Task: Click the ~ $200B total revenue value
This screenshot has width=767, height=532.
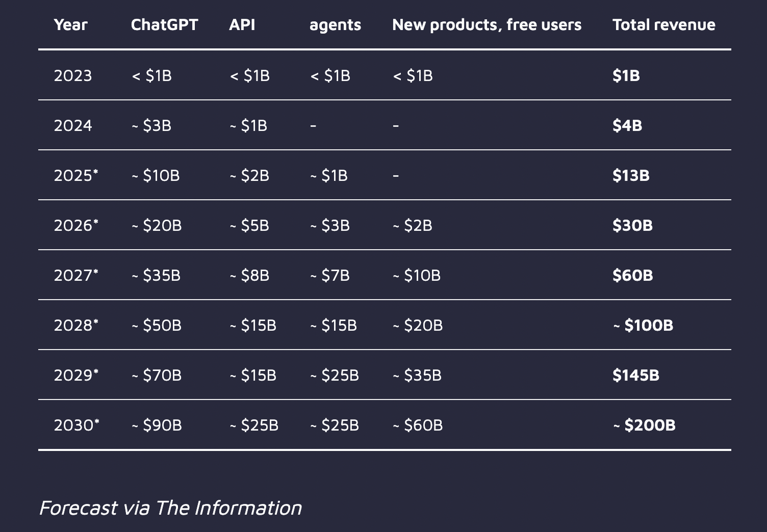Action: 644,425
